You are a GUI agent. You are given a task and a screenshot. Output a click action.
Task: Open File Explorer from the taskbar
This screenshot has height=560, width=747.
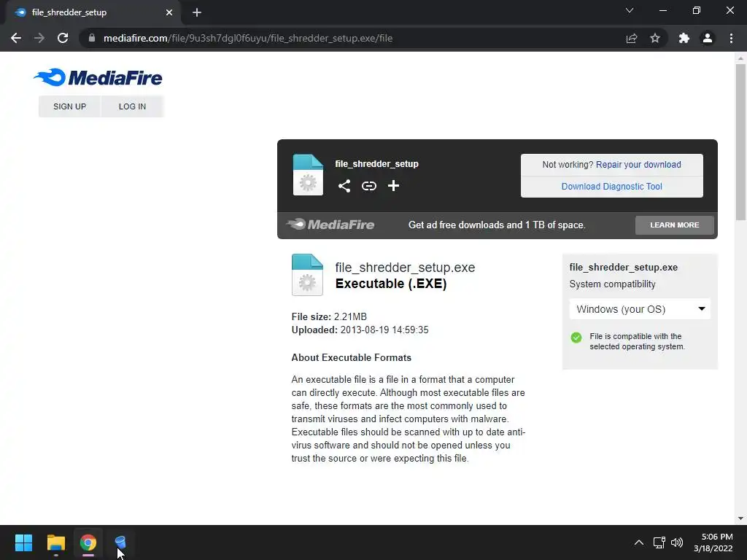coord(55,542)
